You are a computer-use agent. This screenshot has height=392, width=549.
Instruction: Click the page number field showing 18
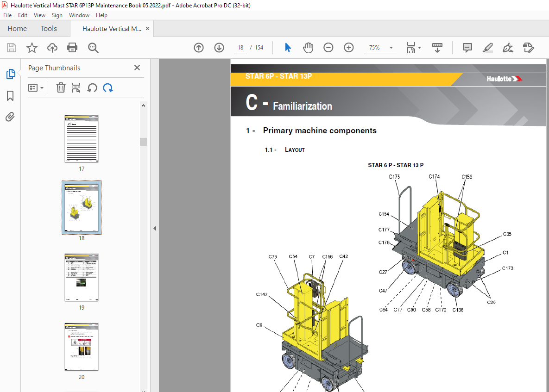240,48
